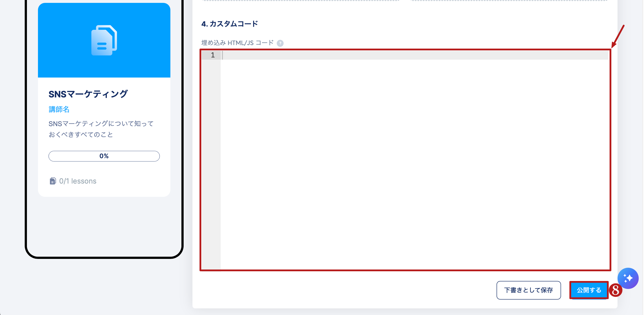This screenshot has width=644, height=315.
Task: Click the red step 8 marker badge
Action: pos(615,290)
